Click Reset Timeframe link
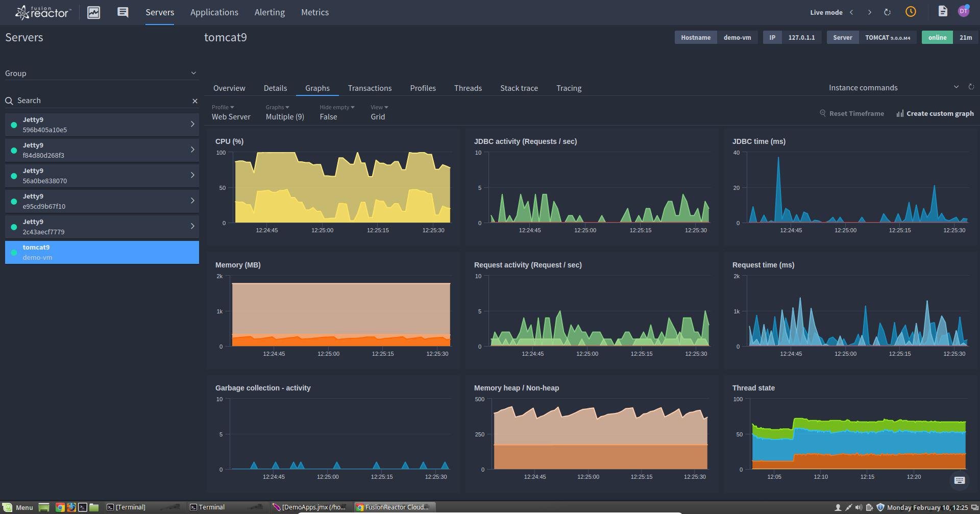 [851, 114]
